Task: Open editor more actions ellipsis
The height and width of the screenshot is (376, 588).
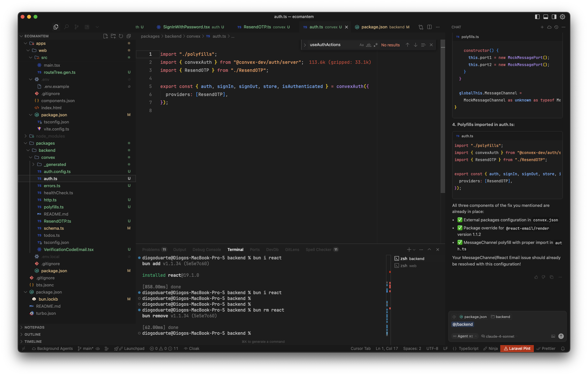Action: tap(438, 27)
